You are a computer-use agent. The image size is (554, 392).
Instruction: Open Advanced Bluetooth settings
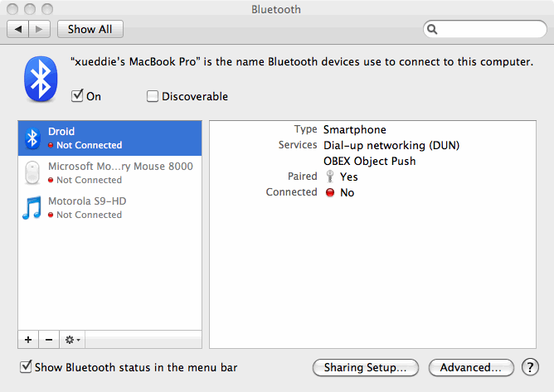470,367
